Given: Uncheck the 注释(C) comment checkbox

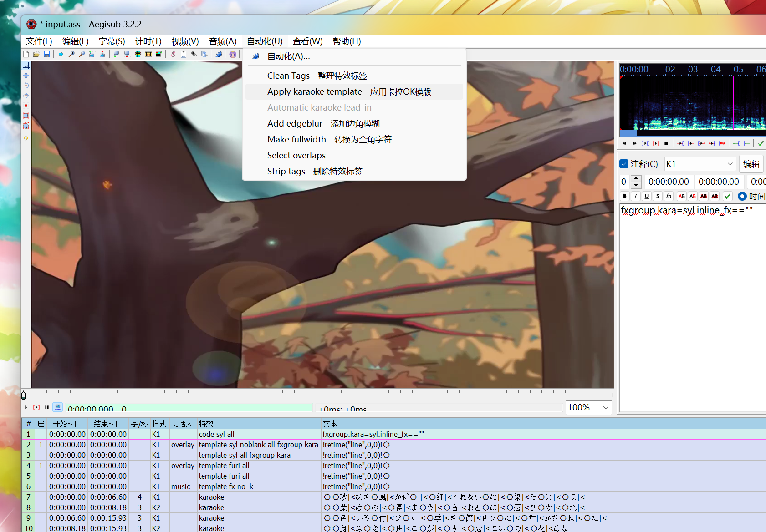Looking at the screenshot, I should (624, 164).
